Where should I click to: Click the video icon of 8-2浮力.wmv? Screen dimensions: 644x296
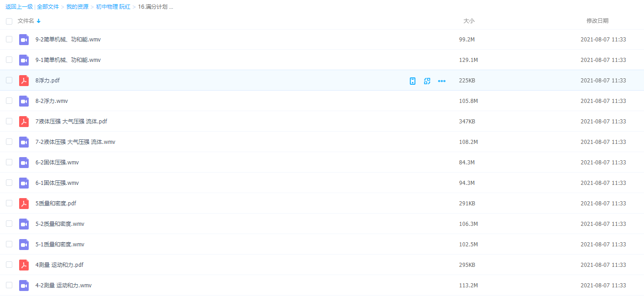[24, 101]
